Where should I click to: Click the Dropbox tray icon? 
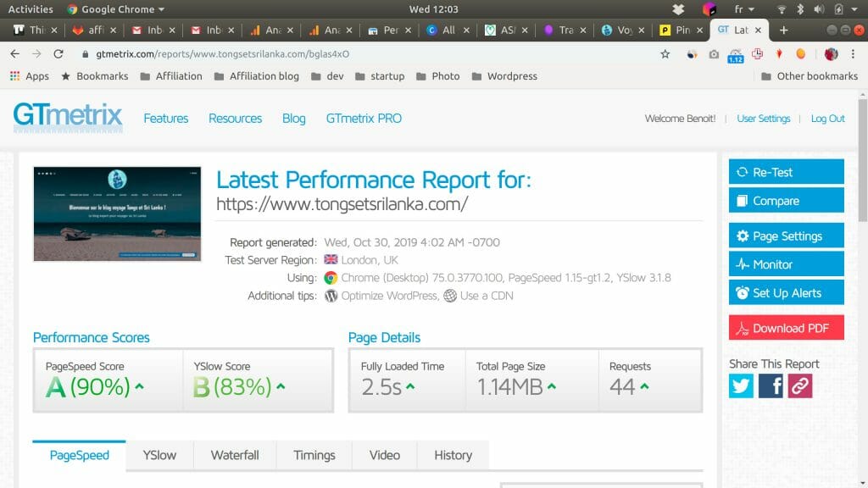coord(678,9)
